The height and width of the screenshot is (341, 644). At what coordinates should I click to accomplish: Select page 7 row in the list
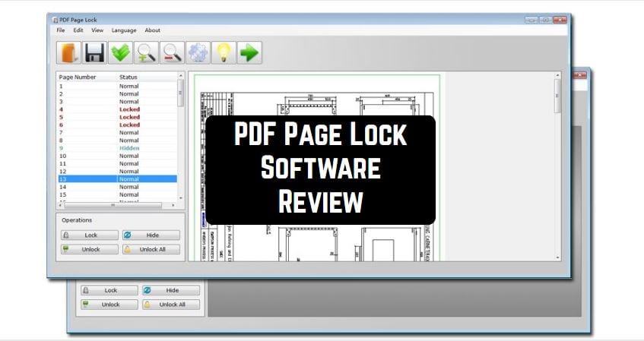pyautogui.click(x=117, y=133)
